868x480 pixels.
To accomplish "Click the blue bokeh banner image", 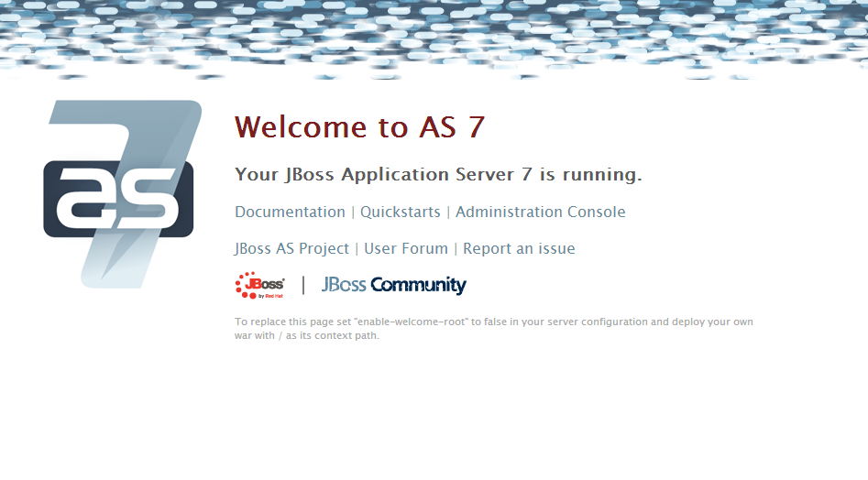I will (x=434, y=32).
